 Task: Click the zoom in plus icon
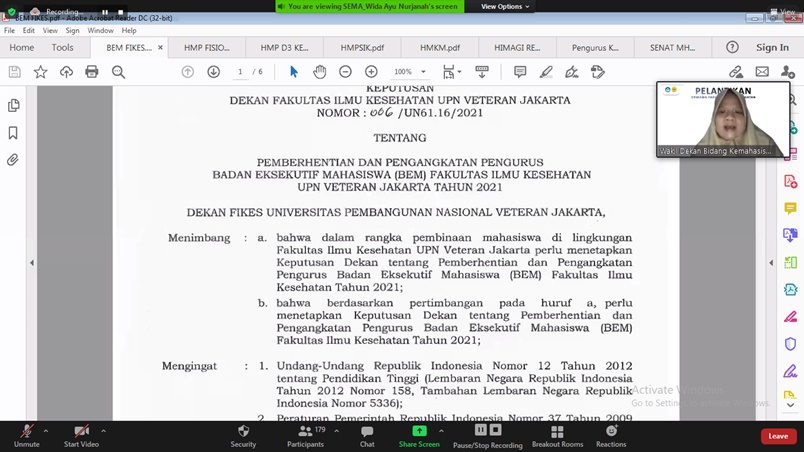point(371,72)
